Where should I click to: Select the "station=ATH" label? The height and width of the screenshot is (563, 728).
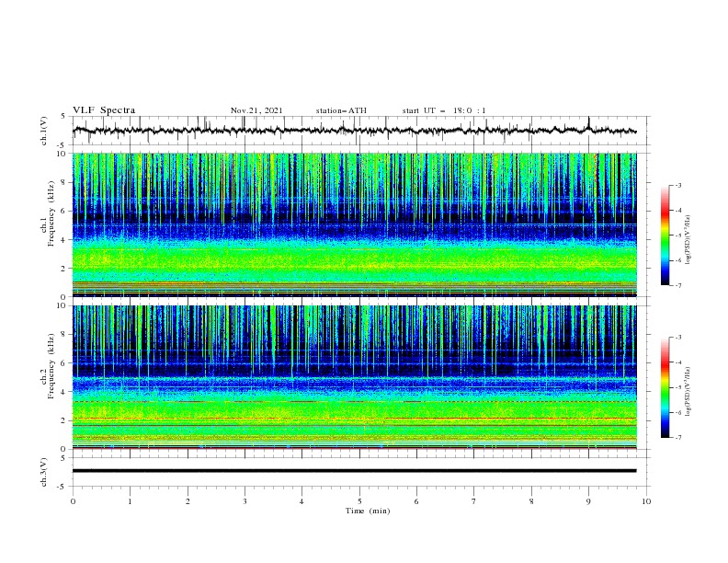[341, 110]
